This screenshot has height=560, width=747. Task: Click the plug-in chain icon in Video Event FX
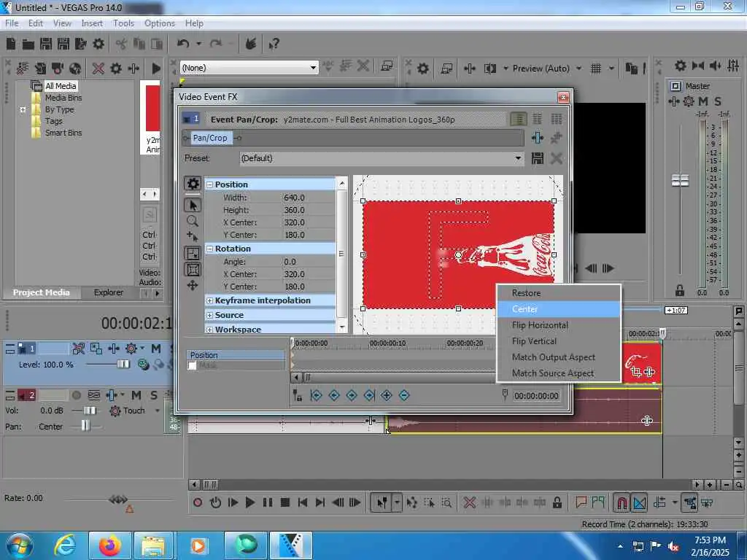538,138
